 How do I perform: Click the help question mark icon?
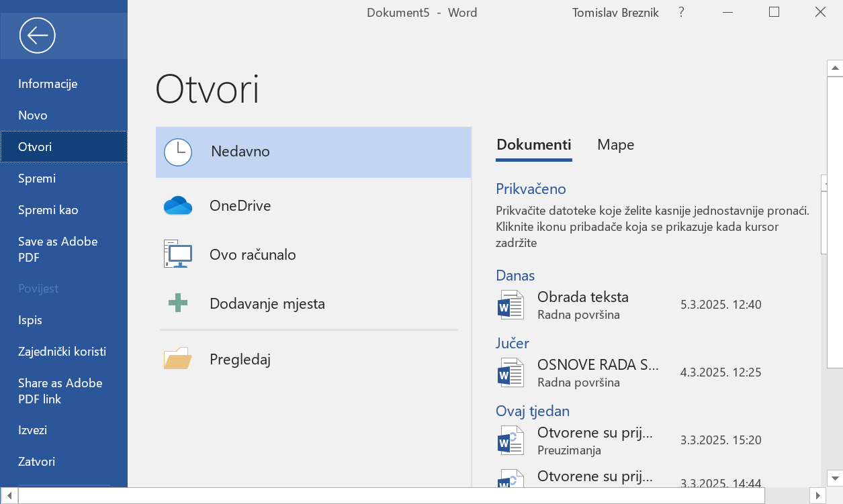pos(681,13)
